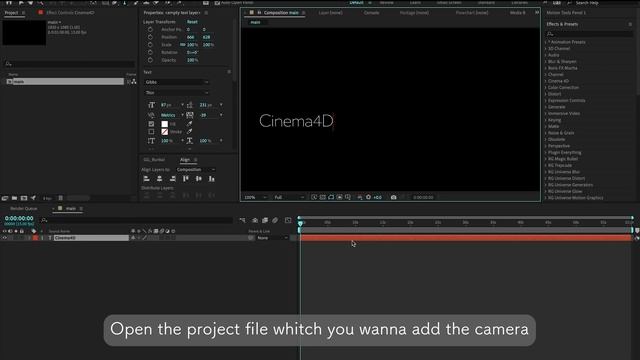Click the shy layers icon in timeline header
640x360 pixels.
pos(255,220)
